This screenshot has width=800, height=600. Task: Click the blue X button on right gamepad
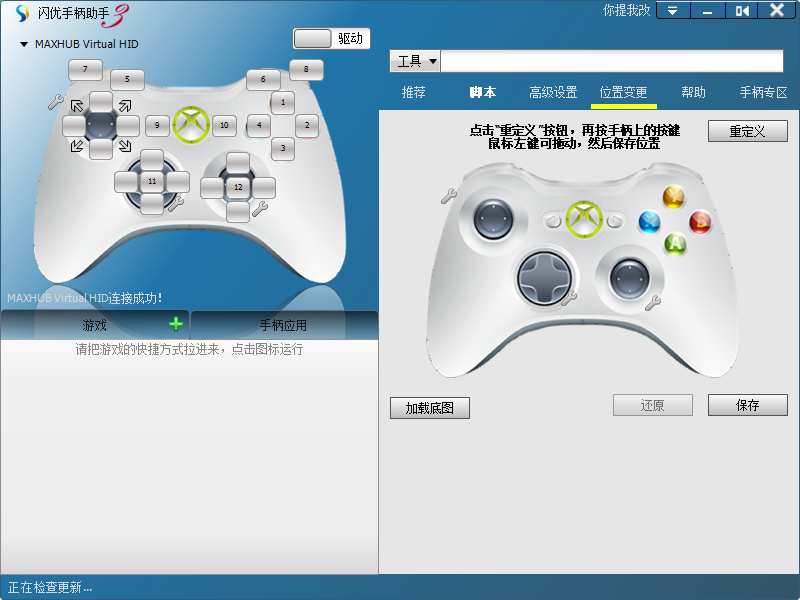tap(649, 222)
